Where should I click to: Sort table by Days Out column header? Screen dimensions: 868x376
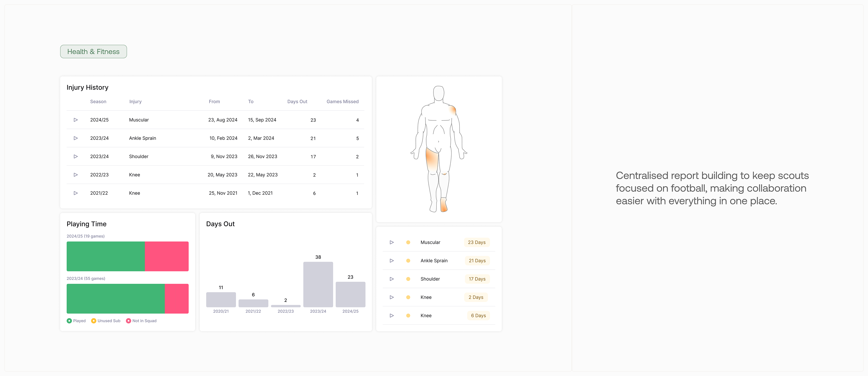click(297, 101)
